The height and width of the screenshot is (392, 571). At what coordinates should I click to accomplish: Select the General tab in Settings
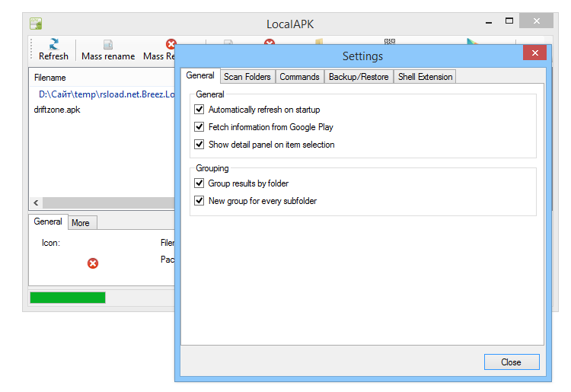coord(200,75)
